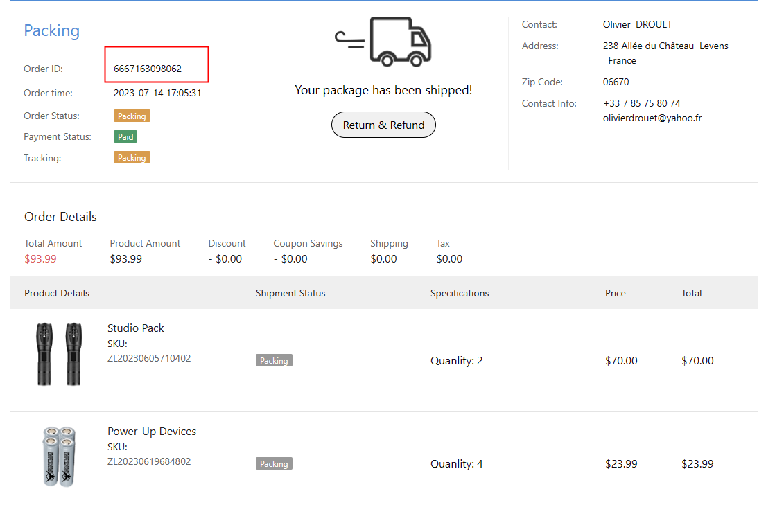Click the email oliviardrouet@yahoo.fr contact
Viewport: 784px width, 532px height.
click(652, 118)
